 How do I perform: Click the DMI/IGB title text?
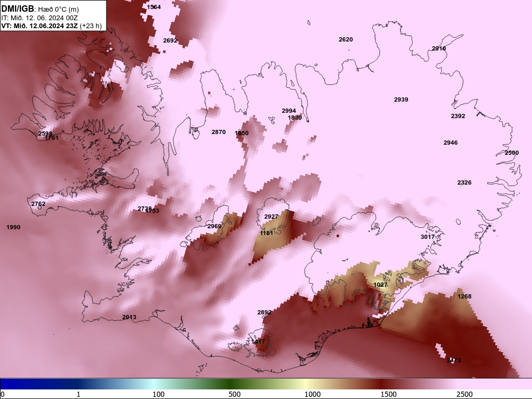click(18, 9)
